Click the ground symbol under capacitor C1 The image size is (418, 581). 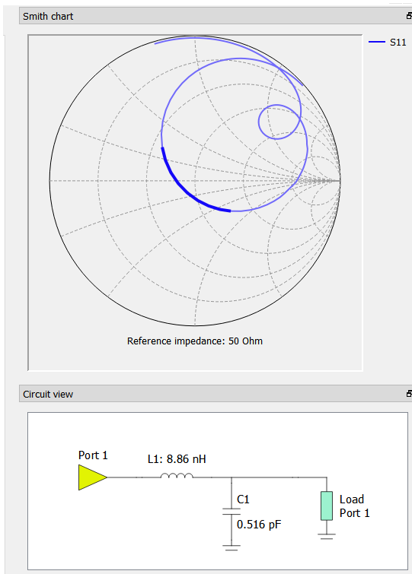tap(231, 548)
